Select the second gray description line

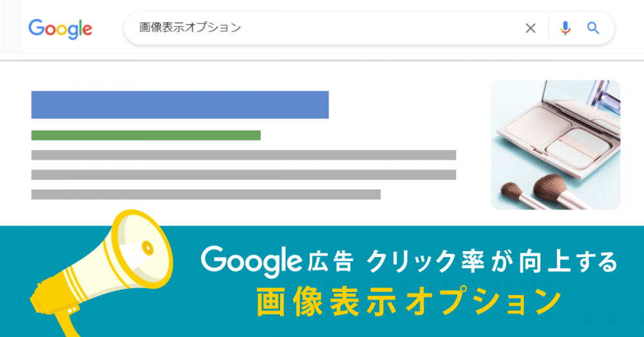(x=243, y=175)
